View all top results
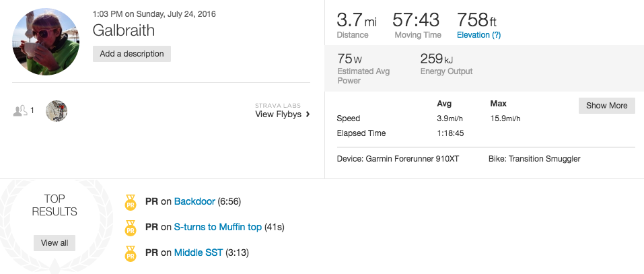Viewport: 644px width, 274px height. click(55, 243)
